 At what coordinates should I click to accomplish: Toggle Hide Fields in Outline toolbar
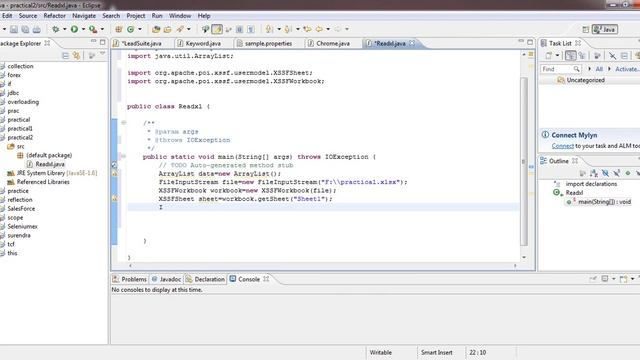605,173
